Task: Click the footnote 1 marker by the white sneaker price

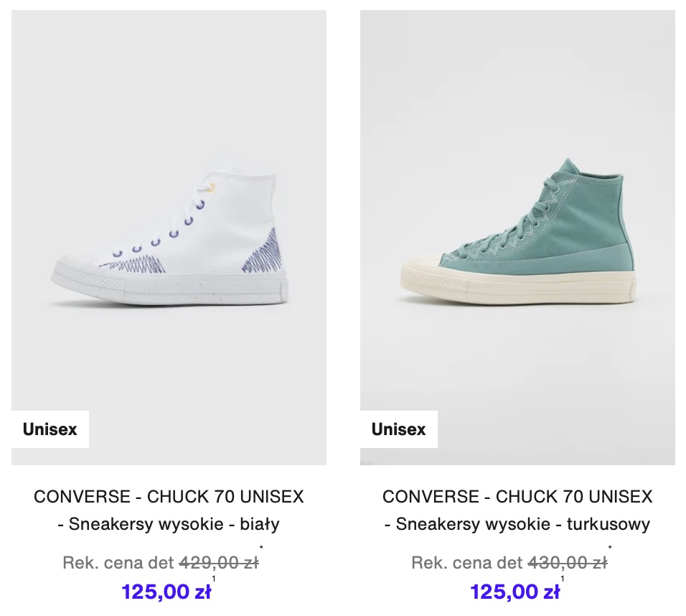Action: [214, 579]
